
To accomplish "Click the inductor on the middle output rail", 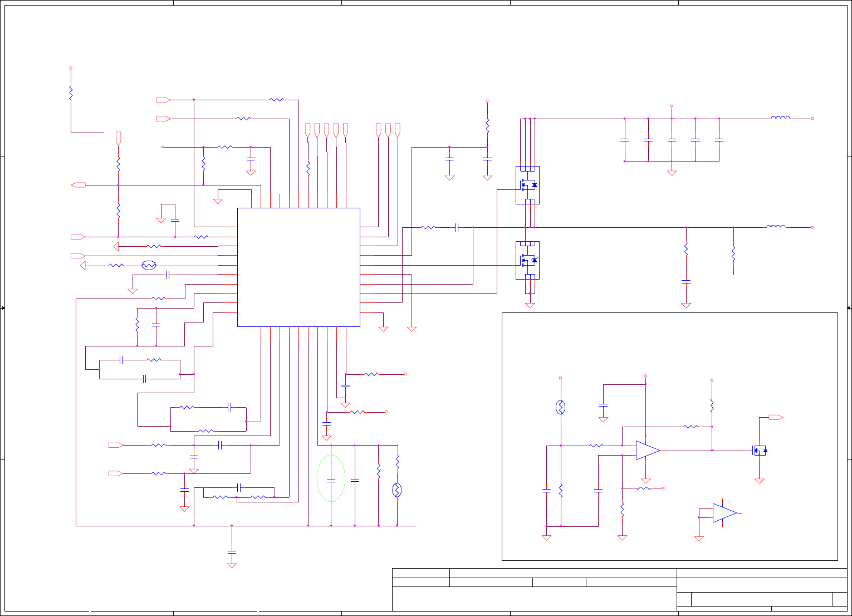I will (776, 226).
